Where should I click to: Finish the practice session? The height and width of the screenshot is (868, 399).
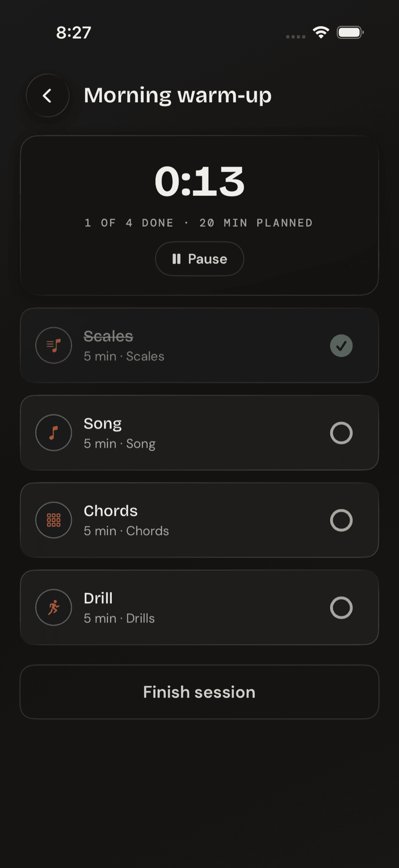point(199,692)
